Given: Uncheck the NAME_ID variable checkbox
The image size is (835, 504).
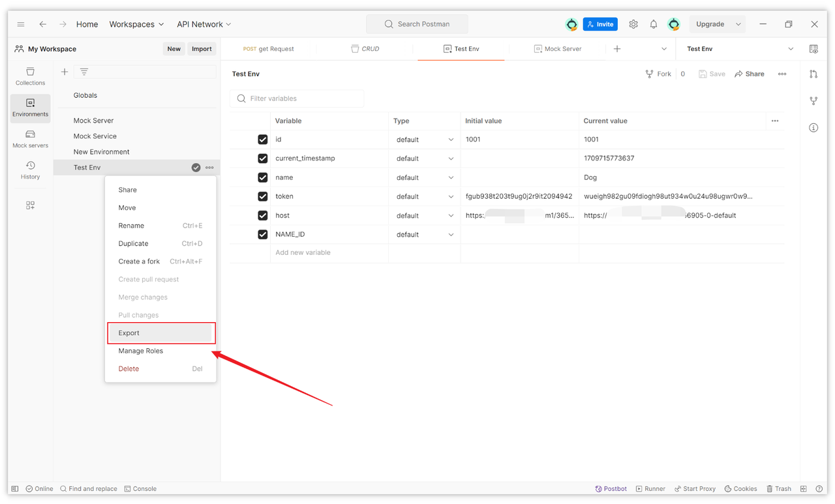Looking at the screenshot, I should (263, 234).
